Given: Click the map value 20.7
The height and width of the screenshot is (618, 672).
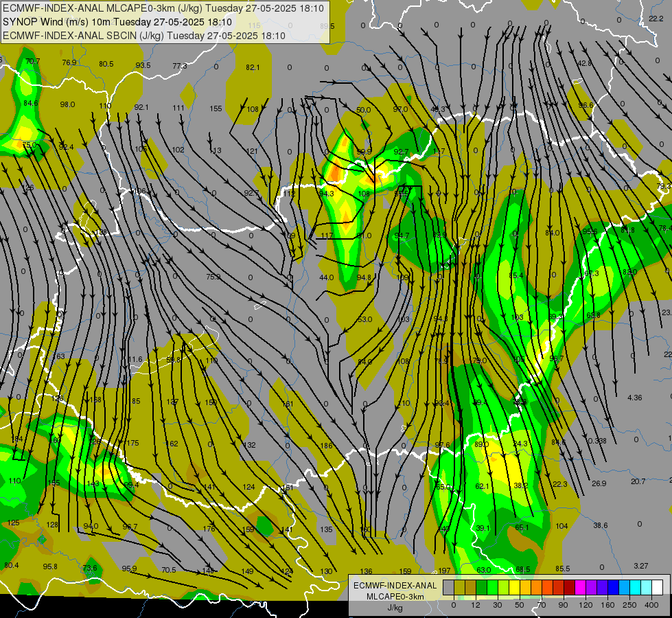Looking at the screenshot, I should (x=638, y=481).
